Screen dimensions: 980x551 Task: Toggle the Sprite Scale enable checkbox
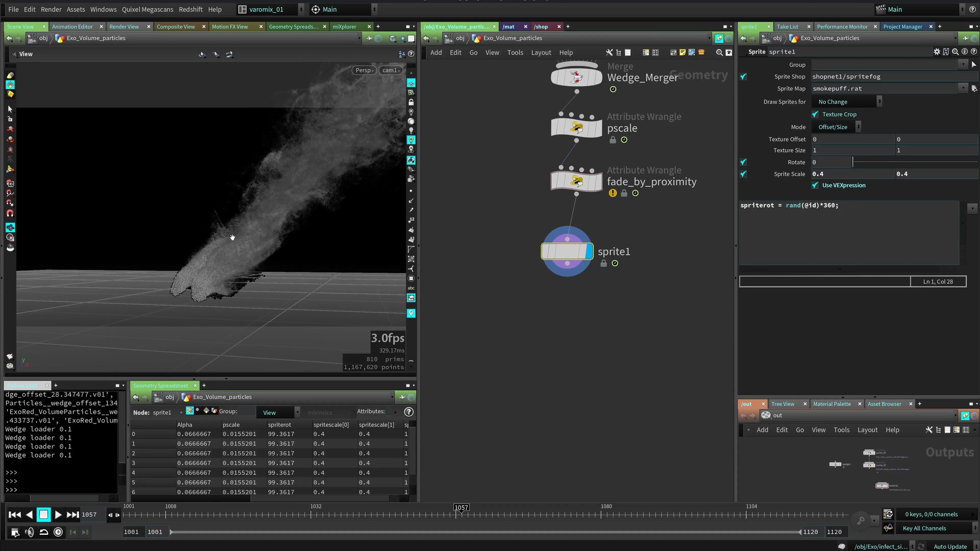[743, 174]
